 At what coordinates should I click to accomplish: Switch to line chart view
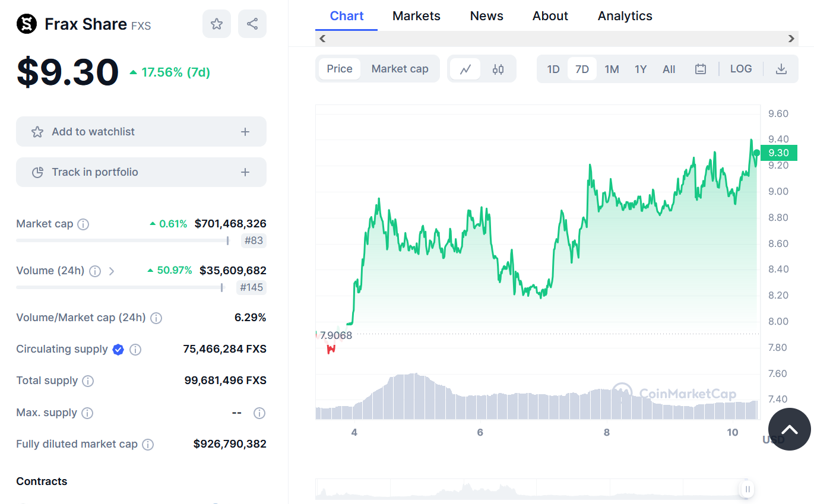click(x=465, y=69)
